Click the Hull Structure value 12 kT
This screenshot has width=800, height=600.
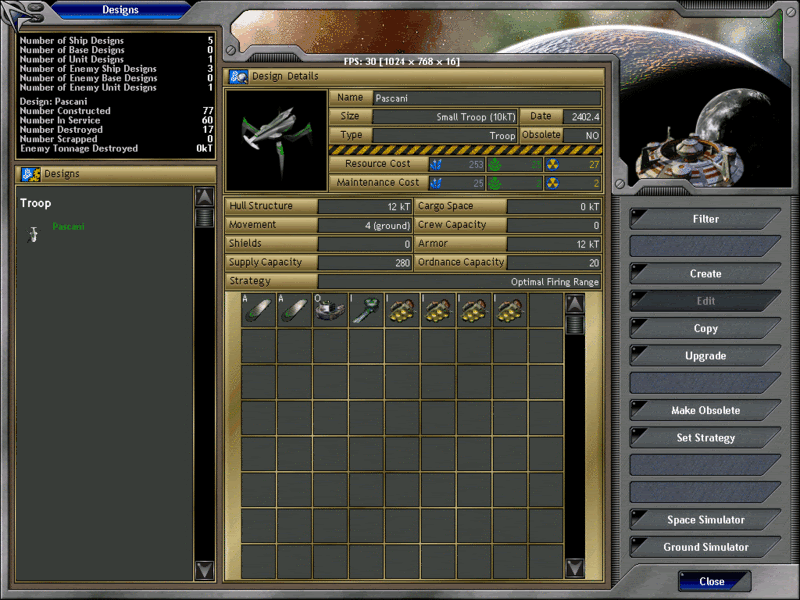(x=365, y=207)
